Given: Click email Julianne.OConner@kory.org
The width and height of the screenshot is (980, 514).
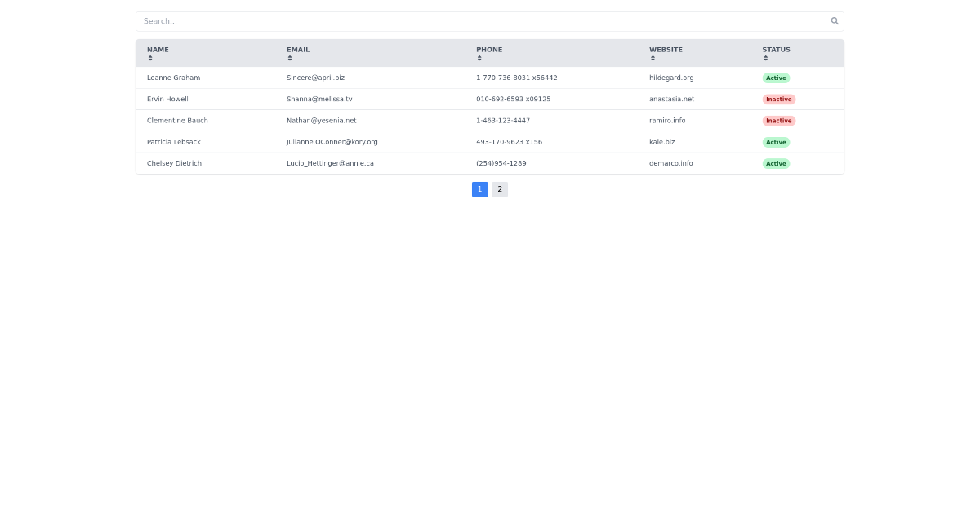Looking at the screenshot, I should [x=332, y=142].
